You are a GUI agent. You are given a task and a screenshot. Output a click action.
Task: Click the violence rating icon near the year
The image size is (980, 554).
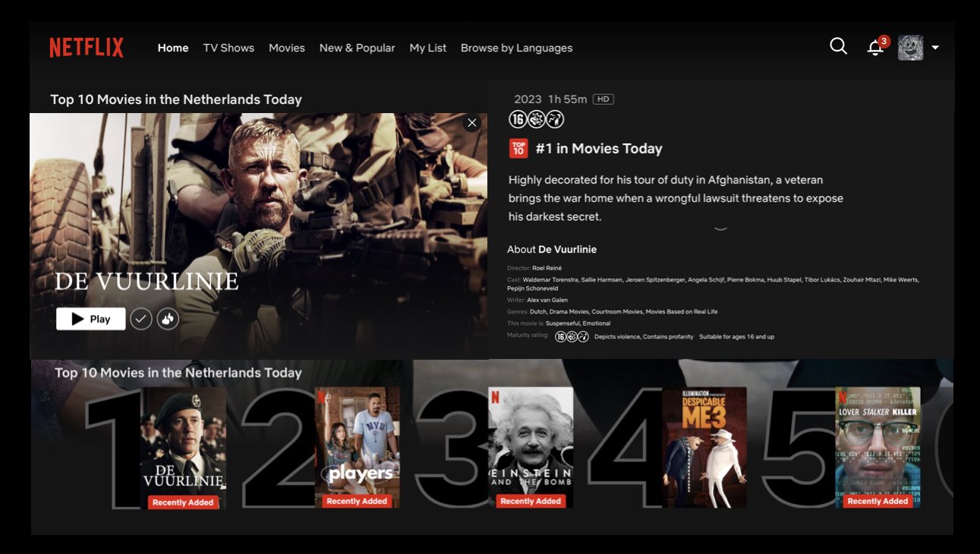tap(536, 119)
